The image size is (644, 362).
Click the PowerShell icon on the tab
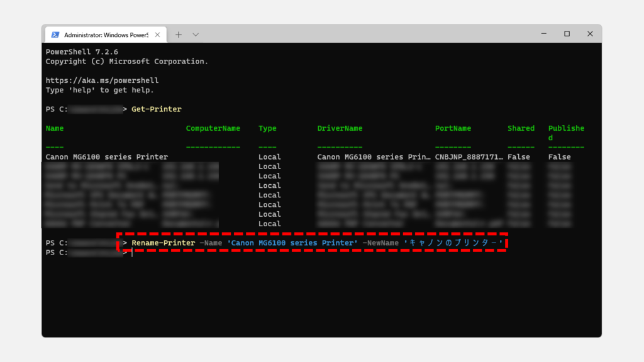[x=55, y=34]
